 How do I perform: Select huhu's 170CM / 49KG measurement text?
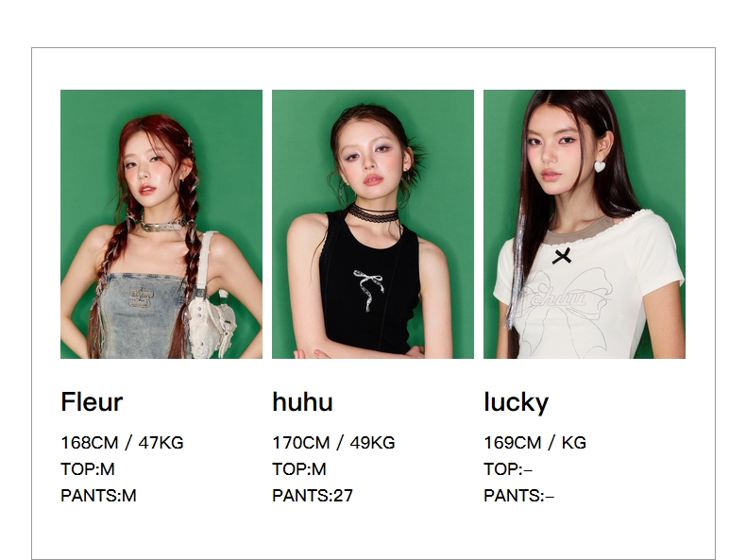coord(333,443)
